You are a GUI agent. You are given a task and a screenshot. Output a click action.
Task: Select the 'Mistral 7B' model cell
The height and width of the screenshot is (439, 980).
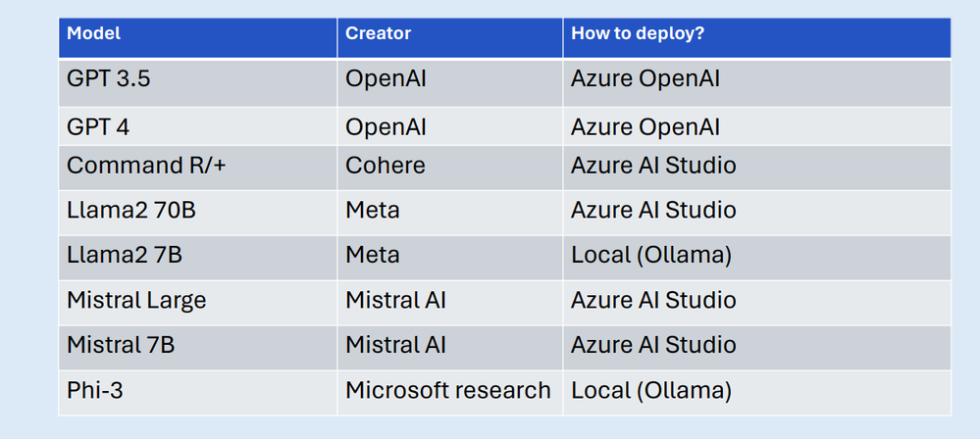(x=198, y=348)
